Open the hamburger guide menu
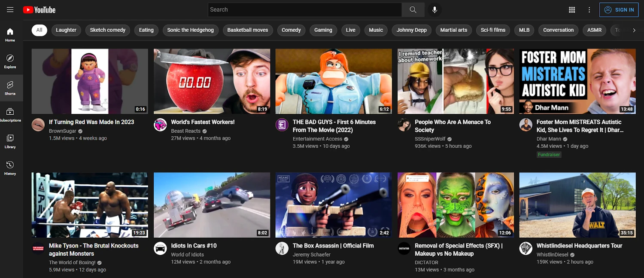Image resolution: width=644 pixels, height=278 pixels. (10, 9)
